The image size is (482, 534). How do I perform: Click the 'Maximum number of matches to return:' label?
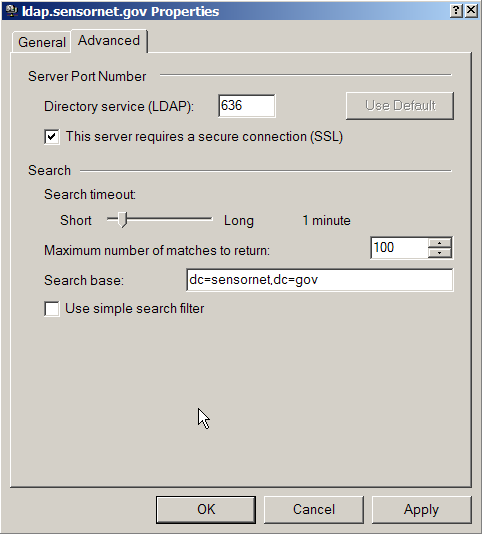click(x=157, y=251)
